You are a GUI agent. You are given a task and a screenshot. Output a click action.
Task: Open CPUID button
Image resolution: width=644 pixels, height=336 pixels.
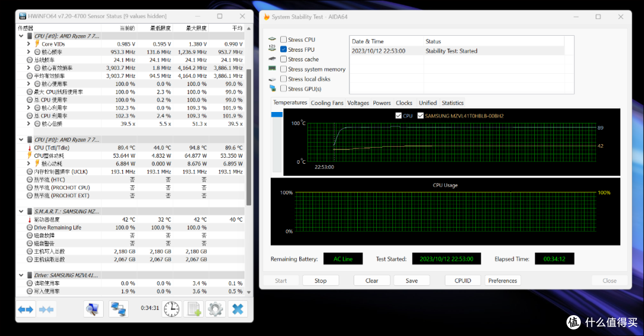point(463,281)
